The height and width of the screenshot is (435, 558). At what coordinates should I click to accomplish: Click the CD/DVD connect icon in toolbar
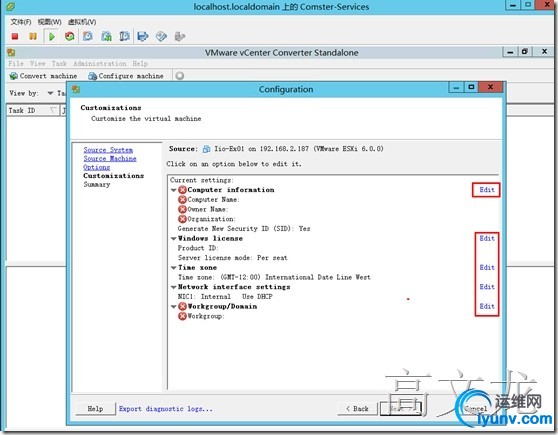(x=161, y=36)
